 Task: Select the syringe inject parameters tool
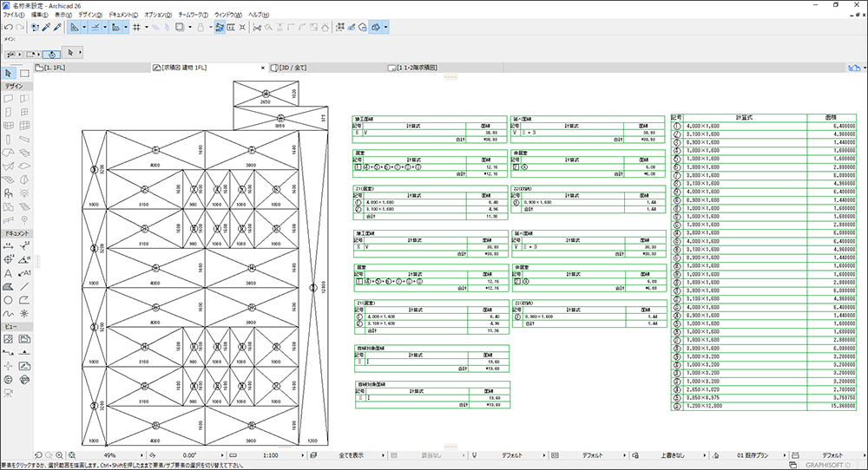57,27
